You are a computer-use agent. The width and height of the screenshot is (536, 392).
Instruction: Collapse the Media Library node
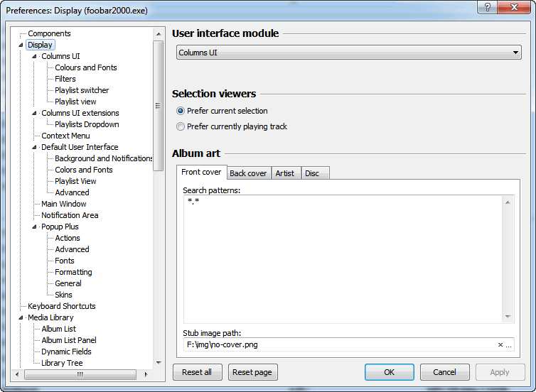pos(21,317)
